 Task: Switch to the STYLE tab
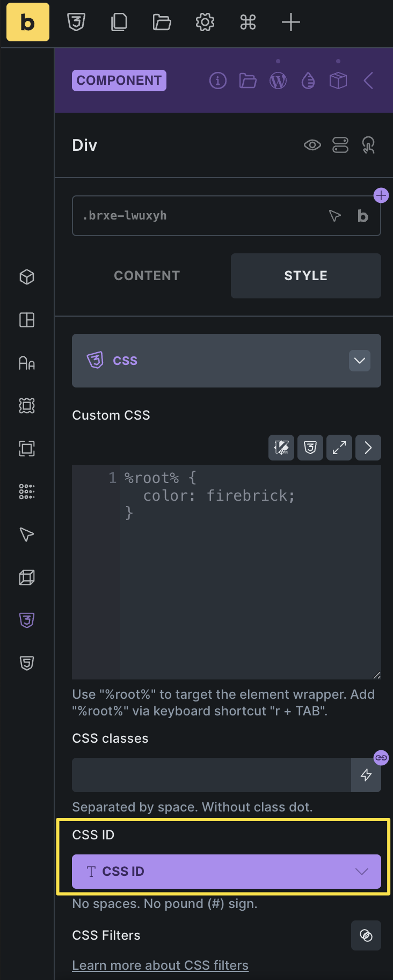pyautogui.click(x=305, y=275)
